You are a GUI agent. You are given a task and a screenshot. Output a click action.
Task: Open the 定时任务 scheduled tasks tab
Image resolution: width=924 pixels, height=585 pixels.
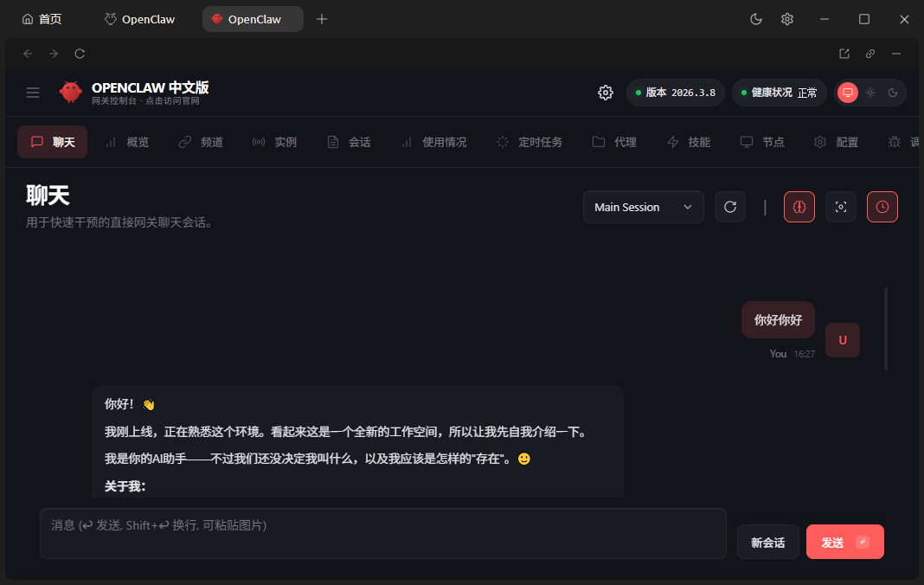[x=529, y=142]
